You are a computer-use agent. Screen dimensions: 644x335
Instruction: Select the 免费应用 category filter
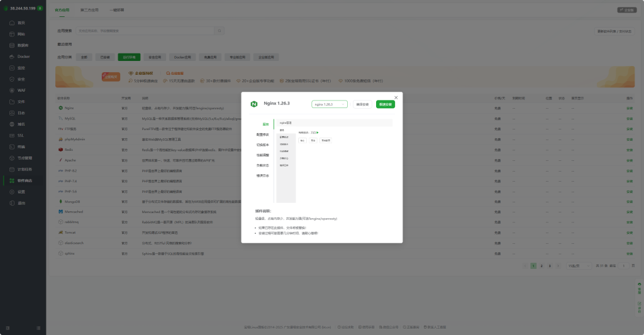210,57
